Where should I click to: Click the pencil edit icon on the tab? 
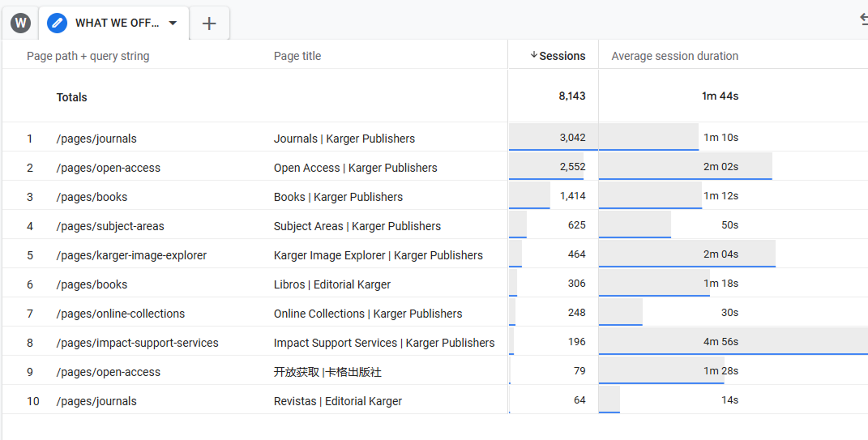tap(57, 23)
